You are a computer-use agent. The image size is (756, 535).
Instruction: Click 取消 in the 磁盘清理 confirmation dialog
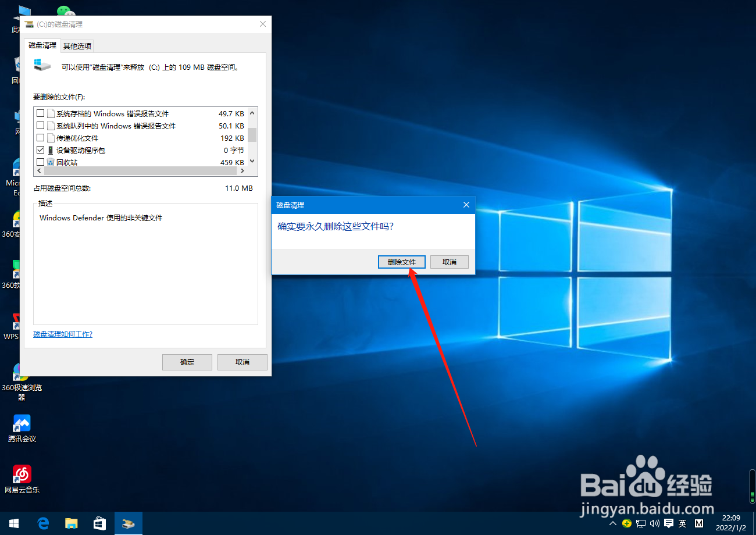click(450, 262)
